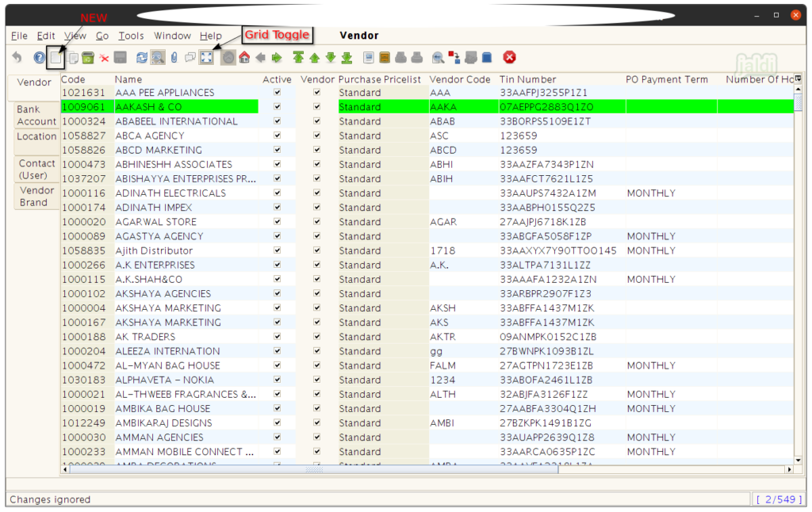Toggle Vendor checkbox for ABCD MARKETING row
This screenshot has width=812, height=512.
point(317,150)
